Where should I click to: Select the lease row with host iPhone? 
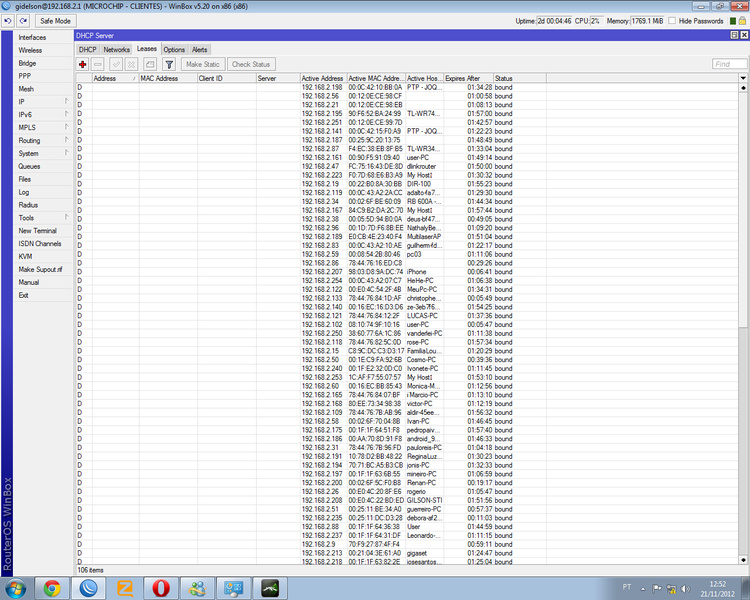407,272
